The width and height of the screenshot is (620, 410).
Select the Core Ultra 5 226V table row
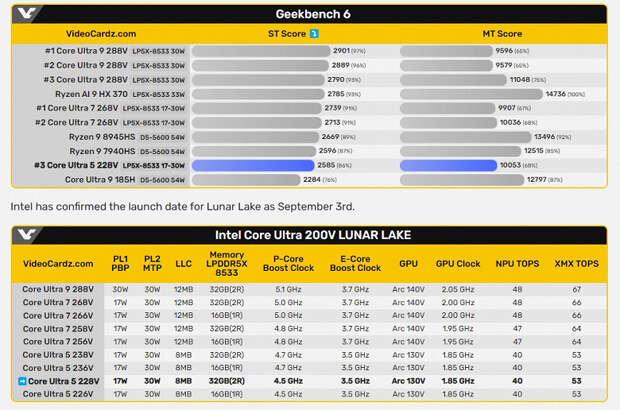(x=310, y=394)
